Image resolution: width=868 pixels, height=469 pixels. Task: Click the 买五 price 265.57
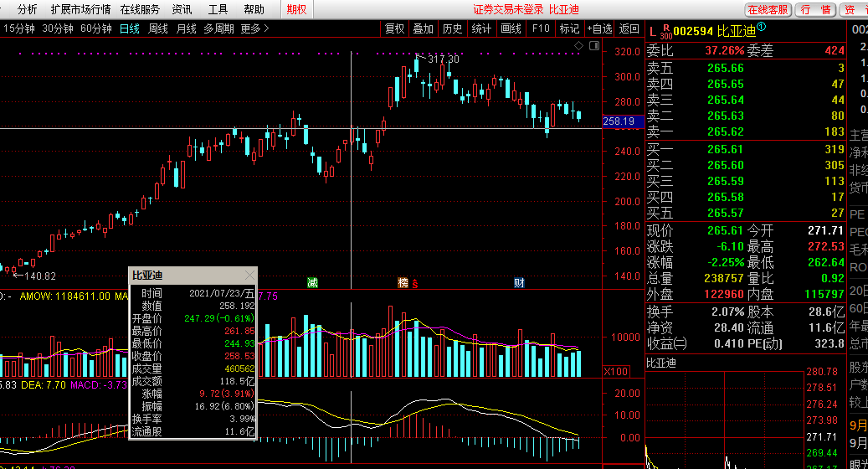(725, 214)
